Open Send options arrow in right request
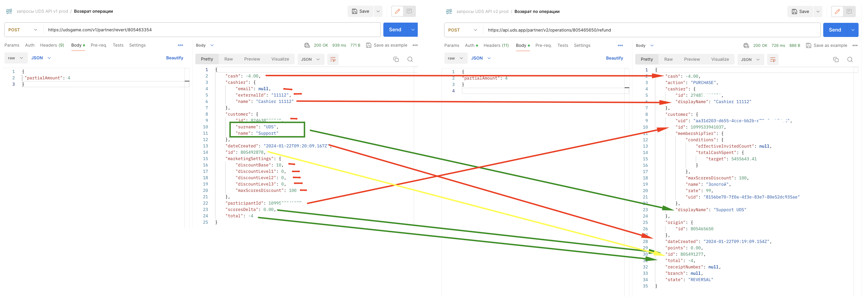The width and height of the screenshot is (868, 299). 853,30
